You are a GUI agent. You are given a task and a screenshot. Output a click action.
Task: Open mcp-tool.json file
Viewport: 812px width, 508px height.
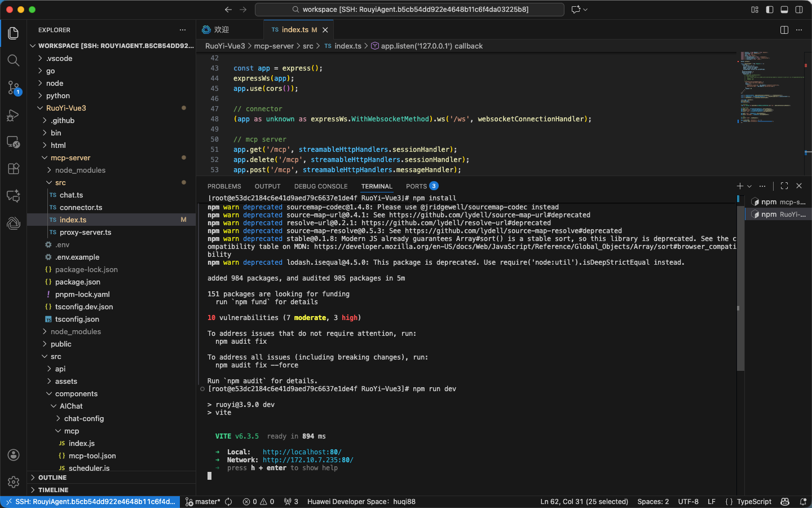[x=112, y=456]
